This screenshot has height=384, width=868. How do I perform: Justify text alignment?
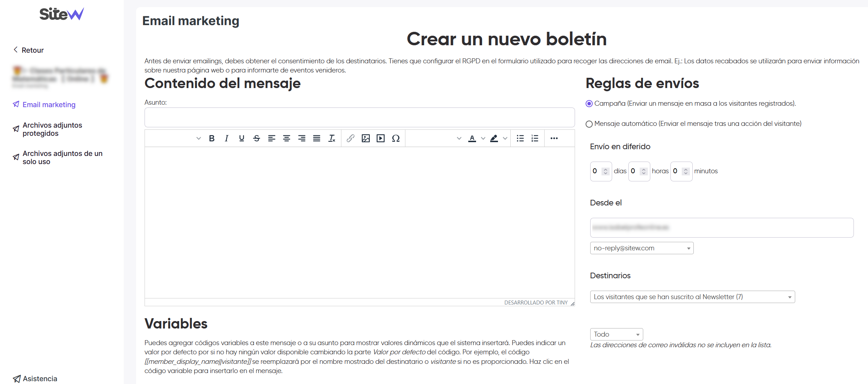click(317, 138)
